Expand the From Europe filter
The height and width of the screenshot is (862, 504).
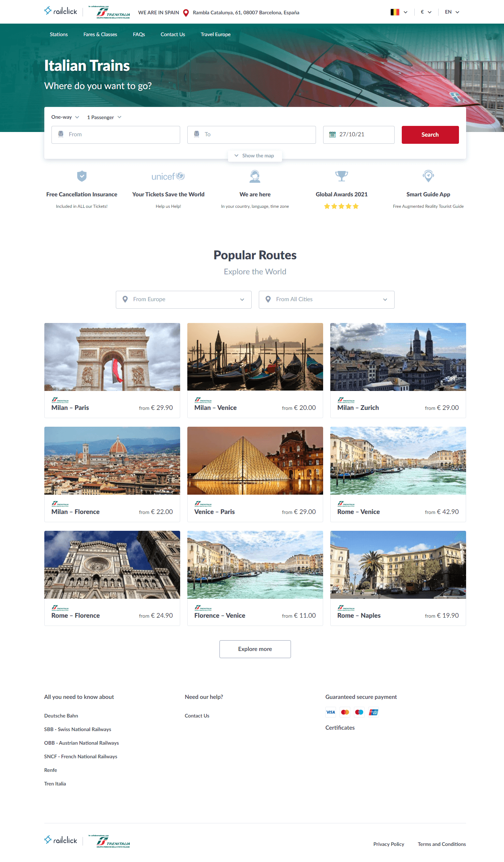pos(184,300)
